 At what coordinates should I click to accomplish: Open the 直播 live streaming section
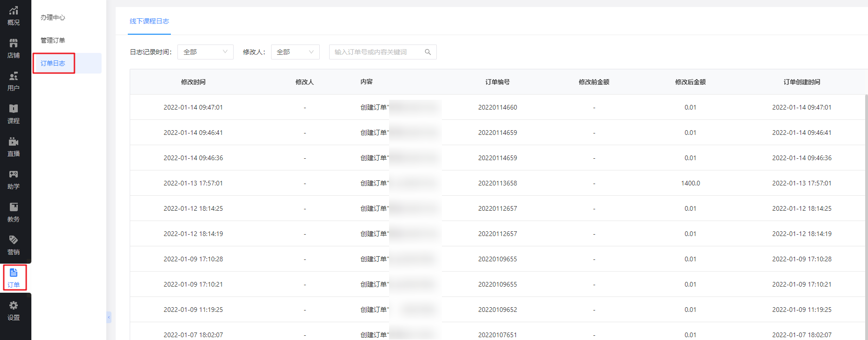point(14,147)
